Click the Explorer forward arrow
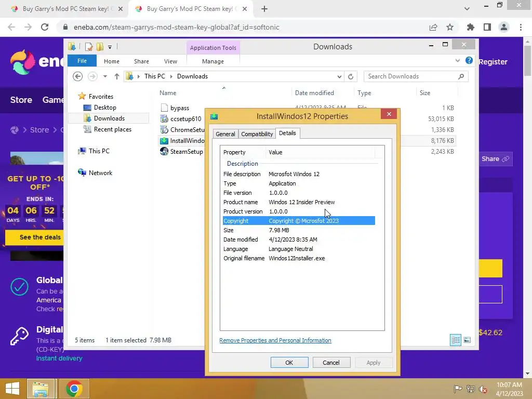This screenshot has height=399, width=532. coord(92,76)
